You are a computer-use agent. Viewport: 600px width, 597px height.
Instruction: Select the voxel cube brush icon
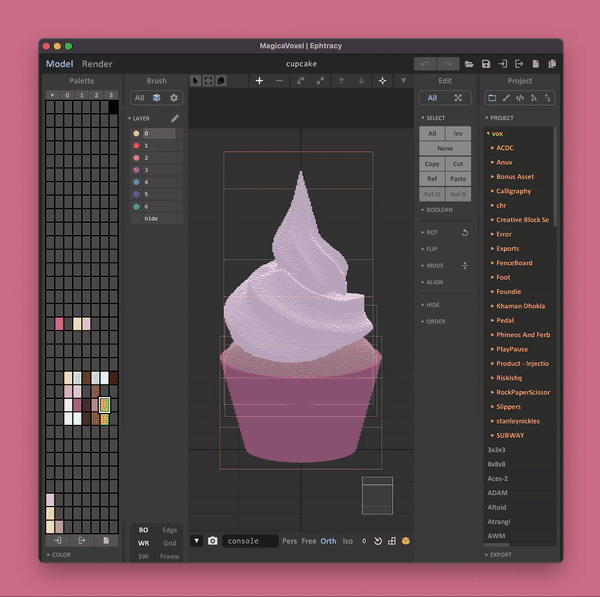click(157, 98)
